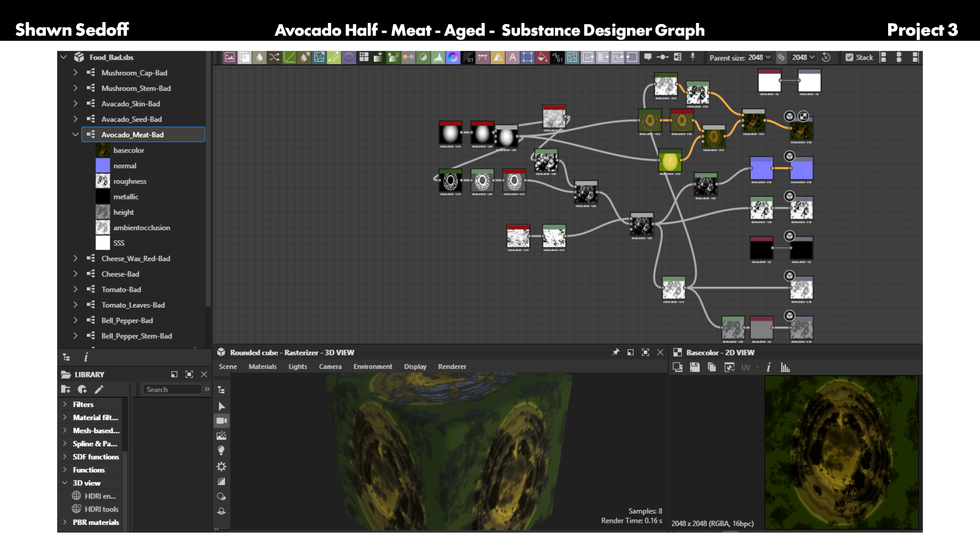Click the Library Search field

click(172, 389)
